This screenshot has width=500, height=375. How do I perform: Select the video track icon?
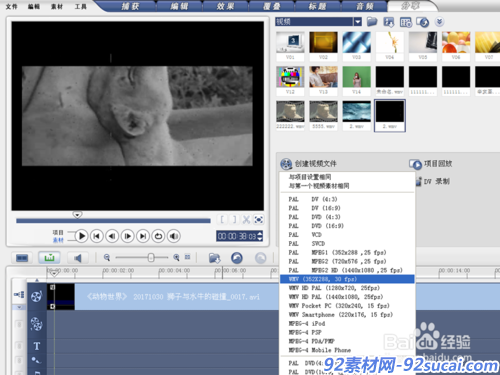click(x=36, y=296)
